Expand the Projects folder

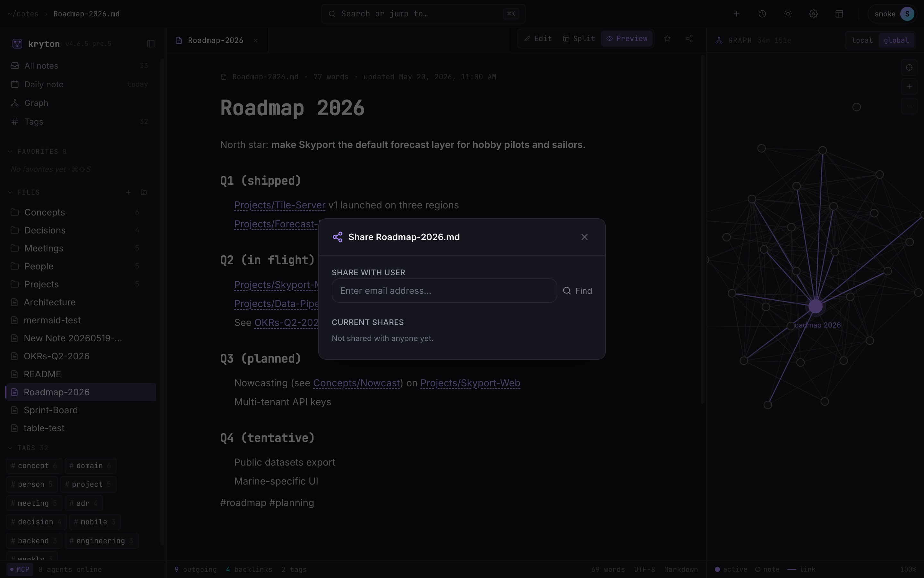coord(81,284)
